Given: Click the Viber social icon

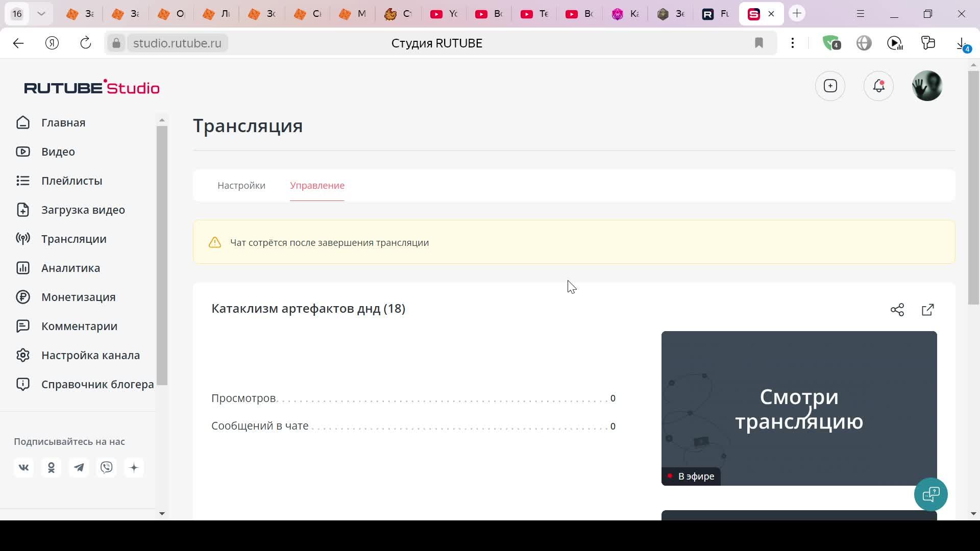Looking at the screenshot, I should pyautogui.click(x=106, y=467).
